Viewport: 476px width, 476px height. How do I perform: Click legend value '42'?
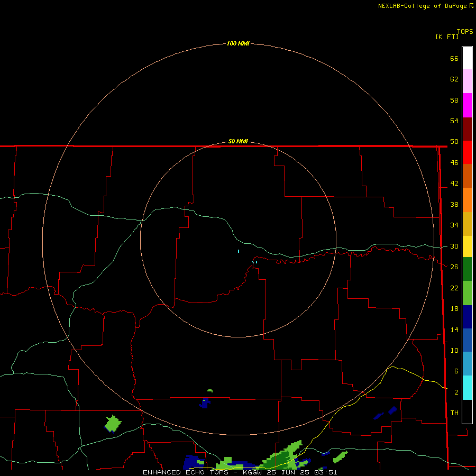454,184
